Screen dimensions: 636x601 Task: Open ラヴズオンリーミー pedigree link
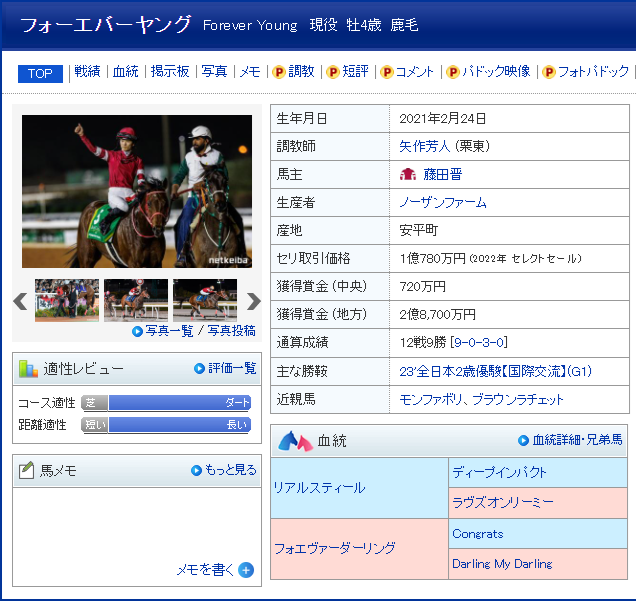[x=503, y=502]
